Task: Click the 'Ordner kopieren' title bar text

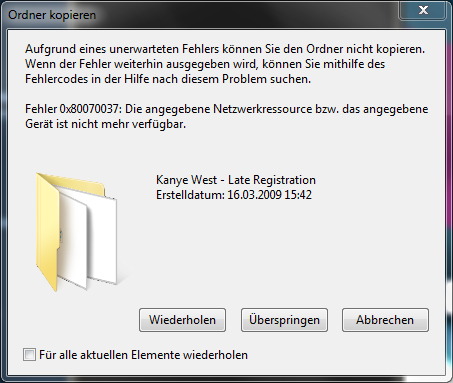Action: (x=52, y=15)
